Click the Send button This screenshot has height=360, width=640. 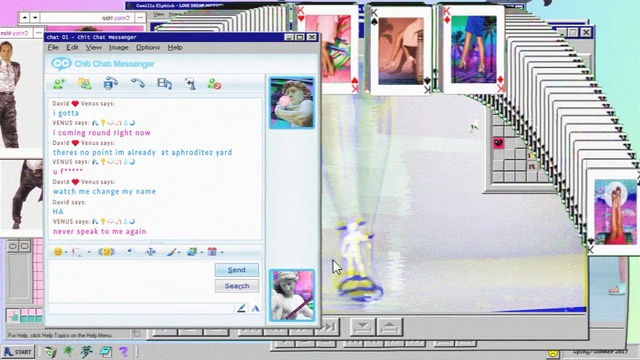click(237, 270)
